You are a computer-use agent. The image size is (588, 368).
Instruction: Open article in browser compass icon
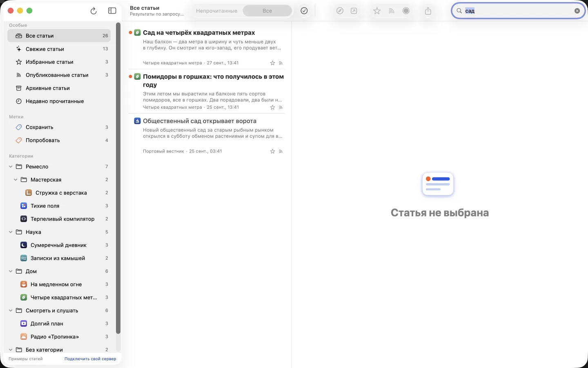(340, 11)
